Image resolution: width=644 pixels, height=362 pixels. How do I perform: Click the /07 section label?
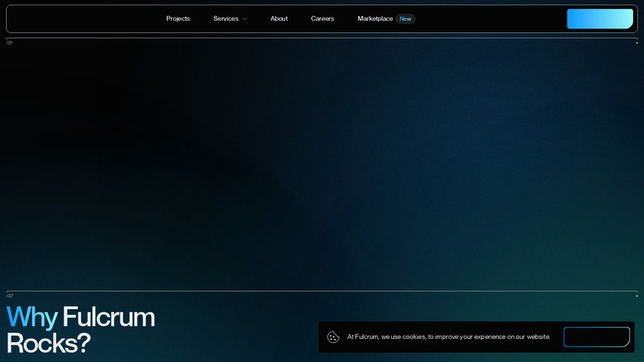[10, 296]
